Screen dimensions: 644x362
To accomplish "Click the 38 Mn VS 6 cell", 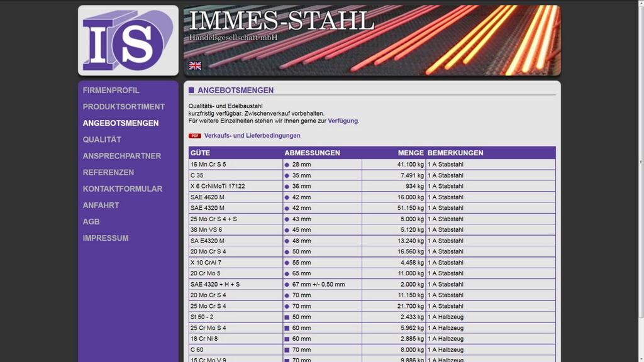I will click(x=236, y=230).
